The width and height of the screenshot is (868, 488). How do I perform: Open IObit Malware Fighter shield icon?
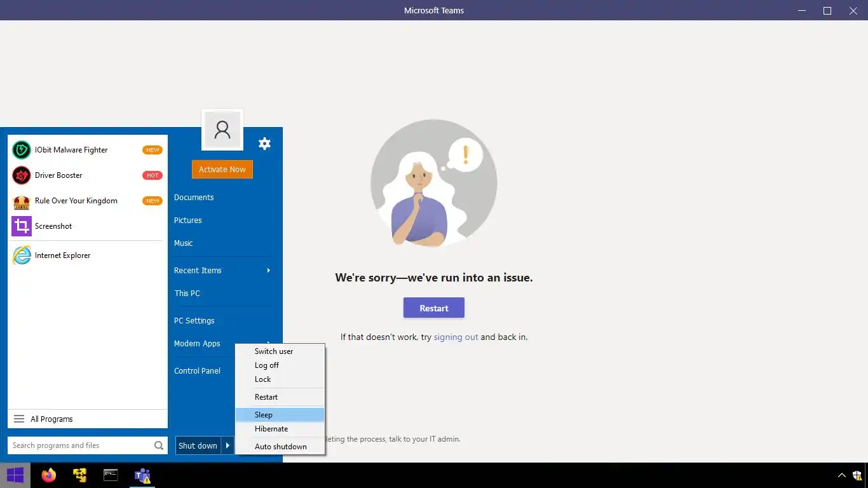22,150
